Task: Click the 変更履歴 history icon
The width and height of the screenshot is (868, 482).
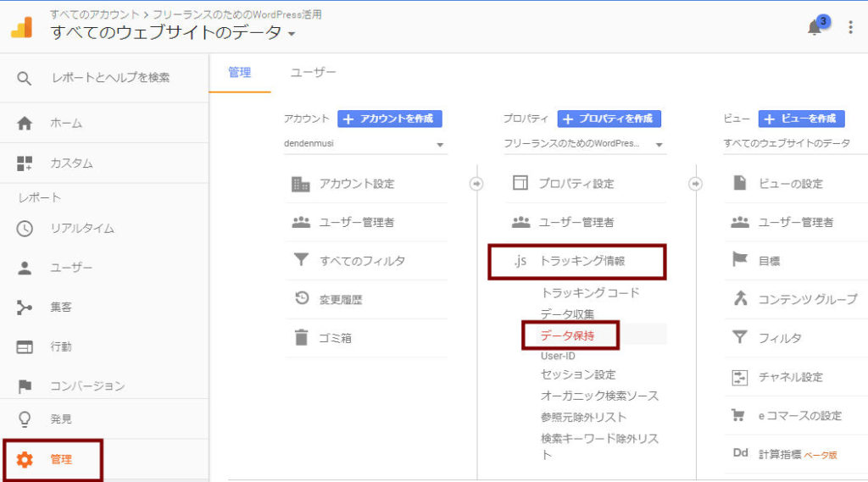Action: coord(301,299)
